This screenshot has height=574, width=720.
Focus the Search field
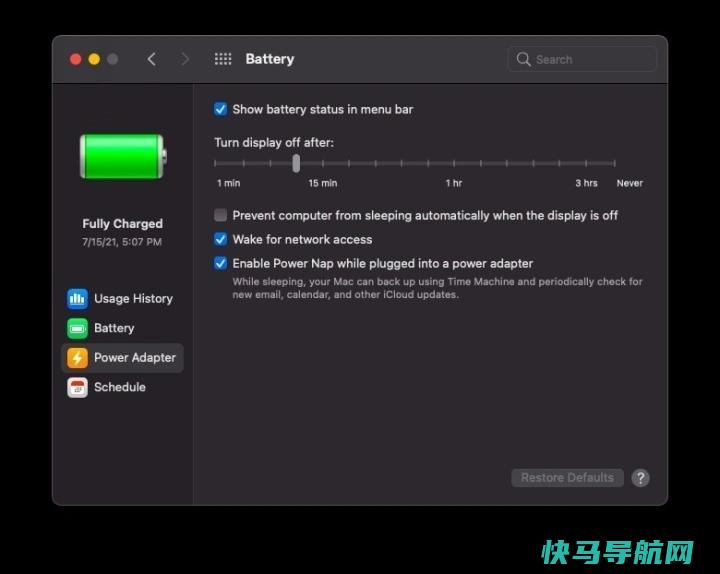582,59
